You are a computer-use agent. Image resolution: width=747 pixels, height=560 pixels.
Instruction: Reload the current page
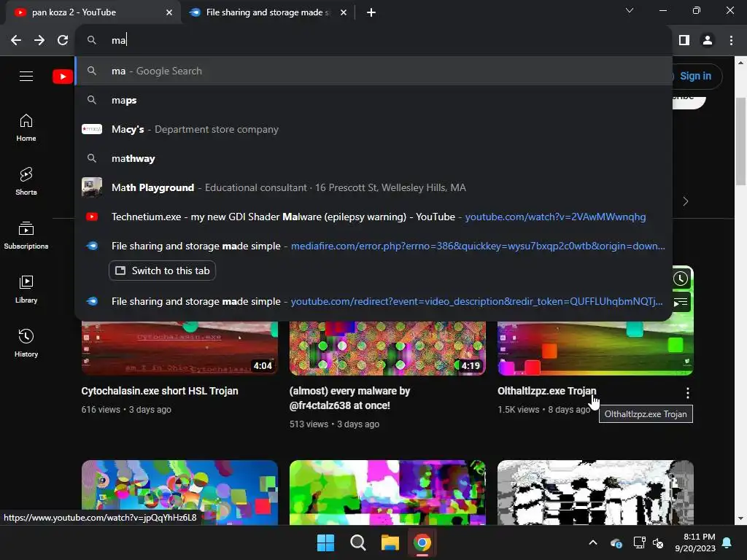[63, 41]
